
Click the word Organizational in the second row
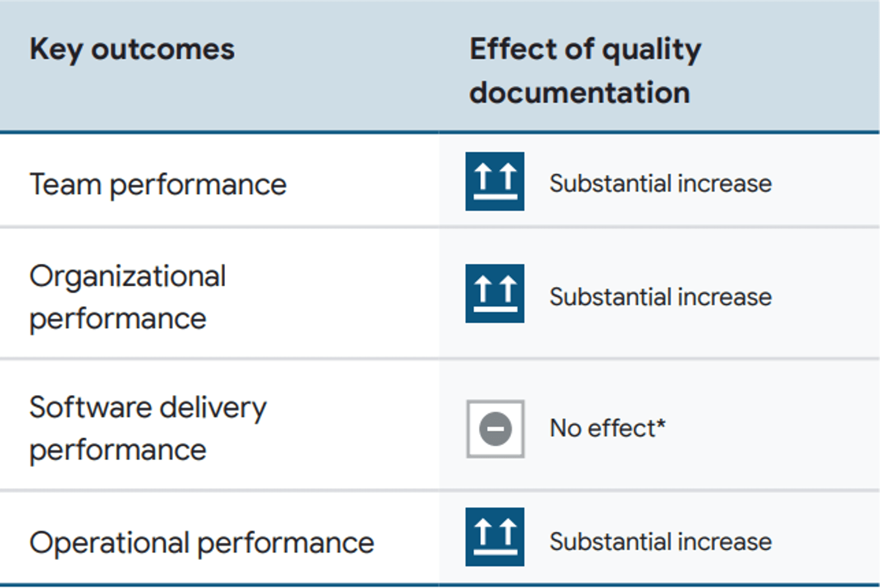pyautogui.click(x=128, y=276)
